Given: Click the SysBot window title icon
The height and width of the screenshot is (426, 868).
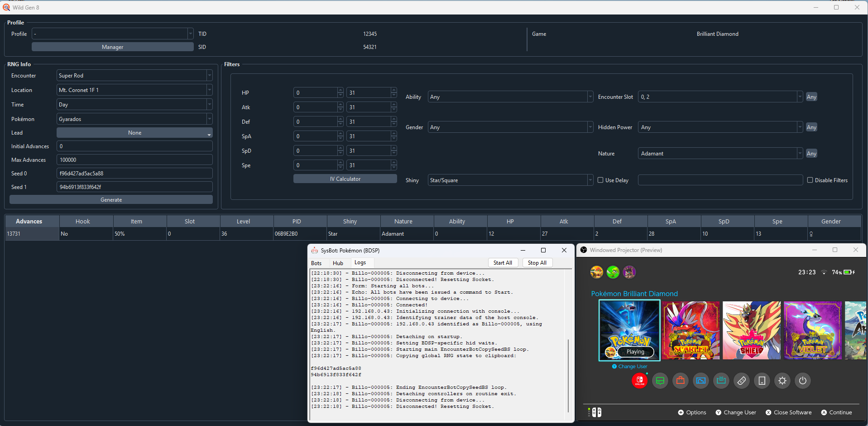Looking at the screenshot, I should click(x=315, y=250).
